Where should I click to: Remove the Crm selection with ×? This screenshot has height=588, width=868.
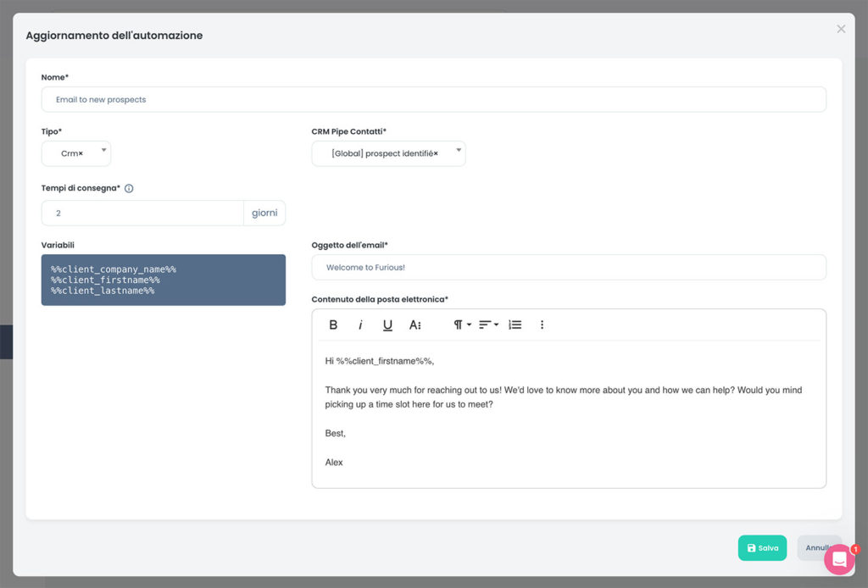coord(81,153)
